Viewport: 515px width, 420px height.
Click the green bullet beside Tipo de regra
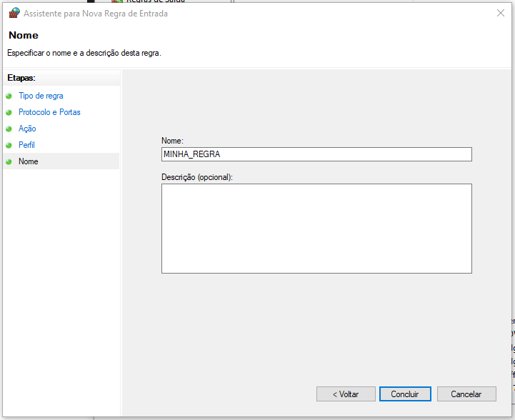click(9, 96)
